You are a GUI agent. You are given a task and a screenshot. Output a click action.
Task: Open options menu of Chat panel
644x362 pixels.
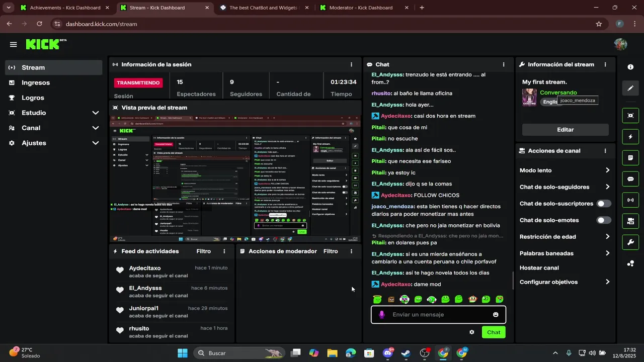coord(503,64)
